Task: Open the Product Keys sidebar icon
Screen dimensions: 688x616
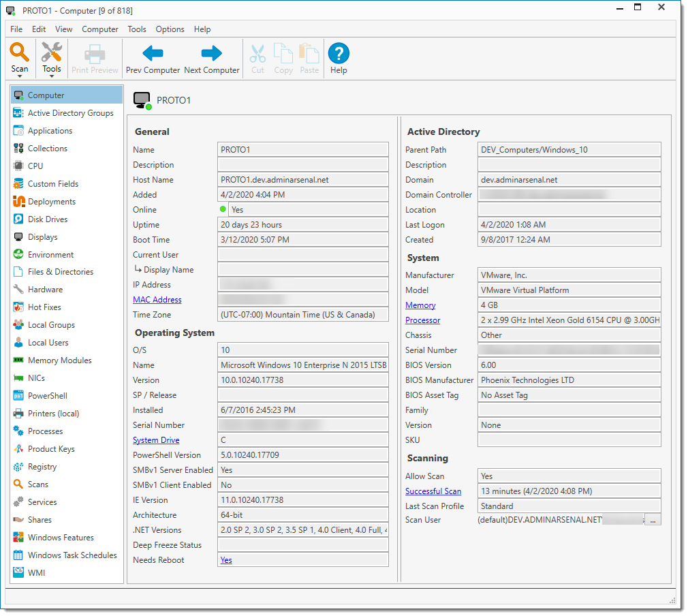Action: point(18,449)
